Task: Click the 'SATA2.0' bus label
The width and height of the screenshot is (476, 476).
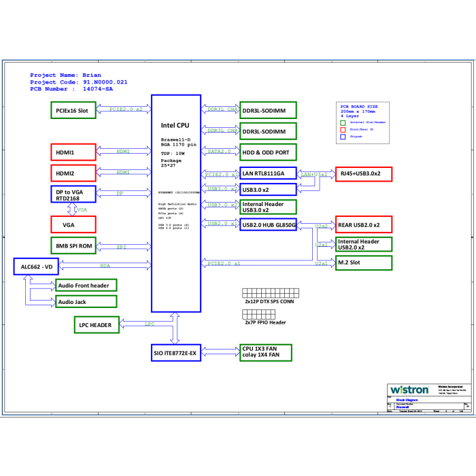Action: 219,152
